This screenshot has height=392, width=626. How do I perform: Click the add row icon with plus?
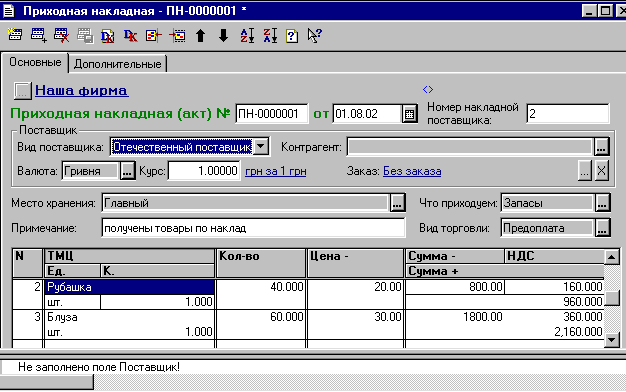click(39, 35)
